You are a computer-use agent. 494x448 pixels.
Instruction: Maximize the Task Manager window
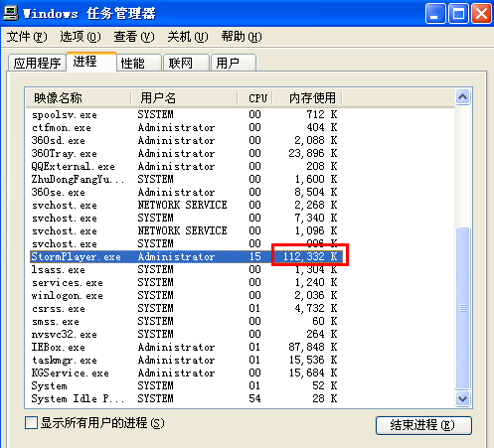[458, 14]
